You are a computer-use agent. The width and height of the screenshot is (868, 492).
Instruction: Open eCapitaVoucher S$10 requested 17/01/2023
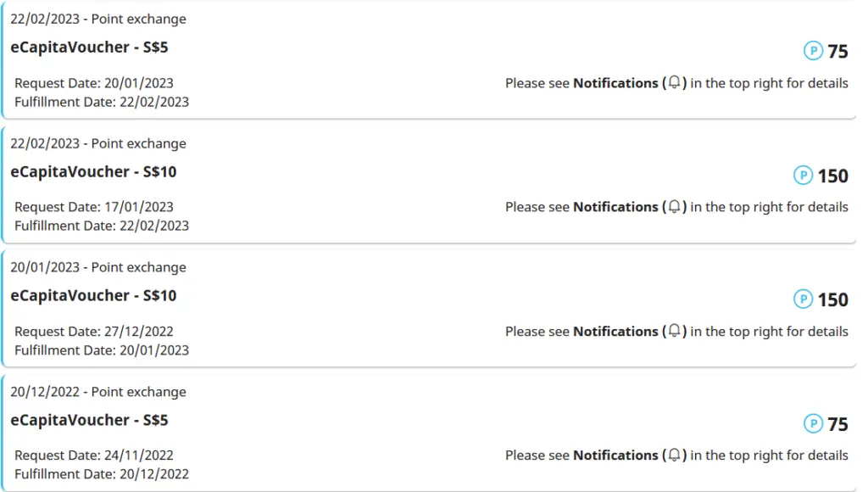pos(93,171)
